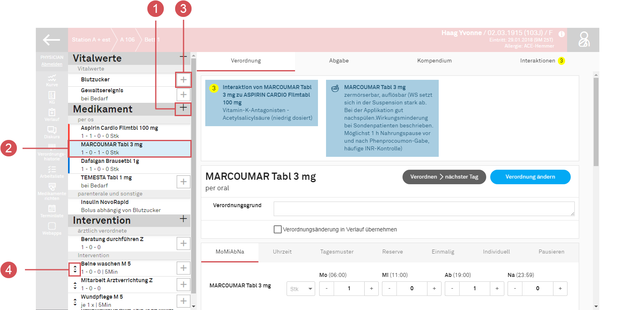Click the mortar icon in MARCOUMAR info card

(335, 88)
